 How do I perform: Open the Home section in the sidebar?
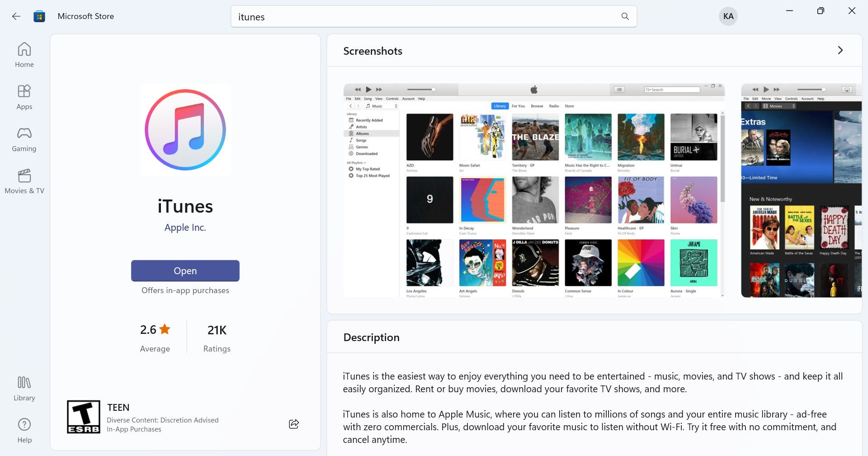[24, 55]
